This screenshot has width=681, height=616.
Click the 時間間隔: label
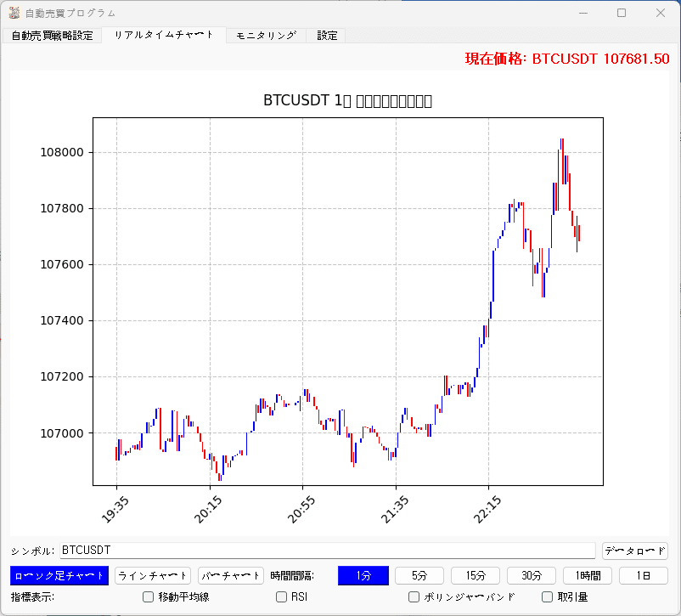(292, 576)
